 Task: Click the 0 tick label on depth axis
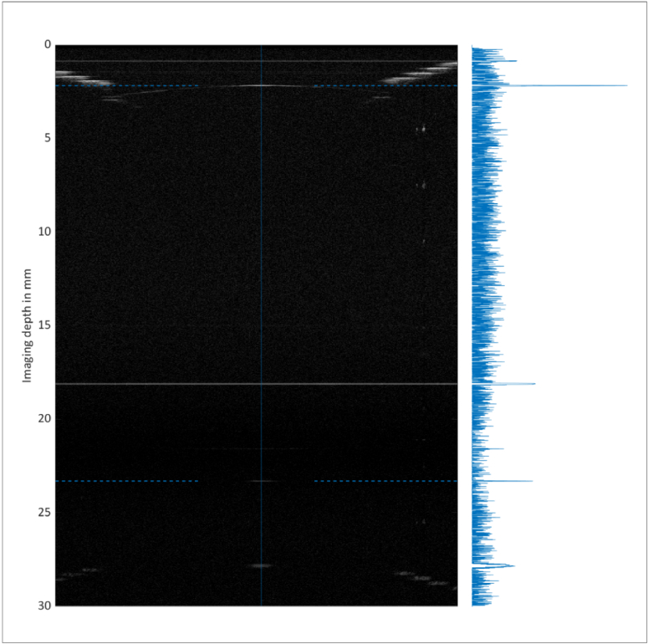pyautogui.click(x=47, y=44)
